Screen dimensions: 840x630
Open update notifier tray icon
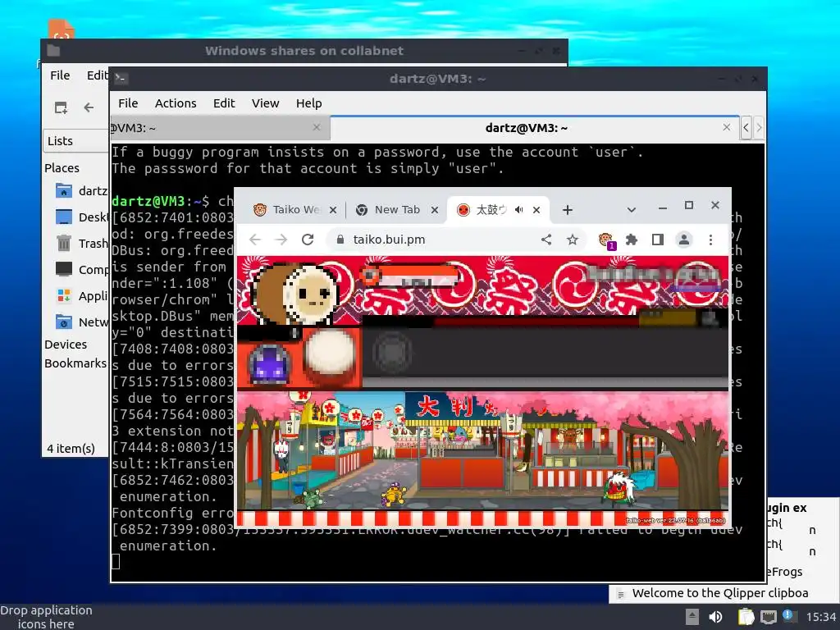(789, 615)
